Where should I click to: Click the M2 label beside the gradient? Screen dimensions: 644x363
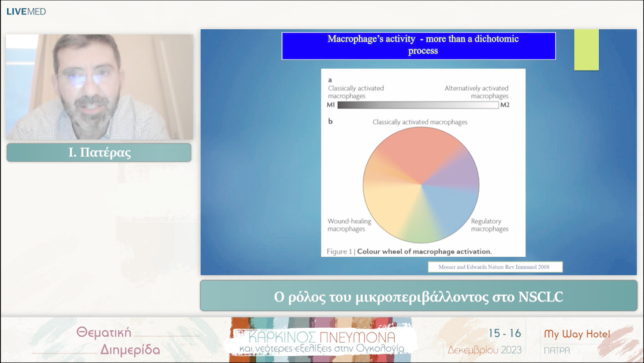point(505,105)
